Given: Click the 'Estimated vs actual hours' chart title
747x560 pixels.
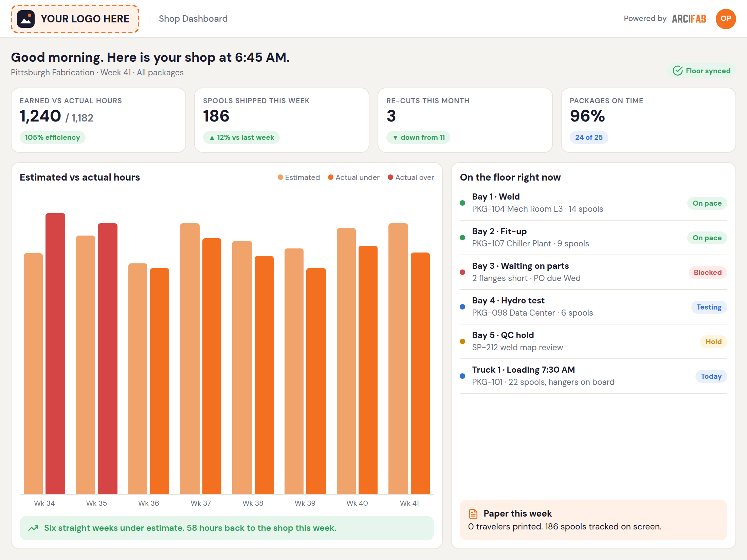Looking at the screenshot, I should 80,177.
